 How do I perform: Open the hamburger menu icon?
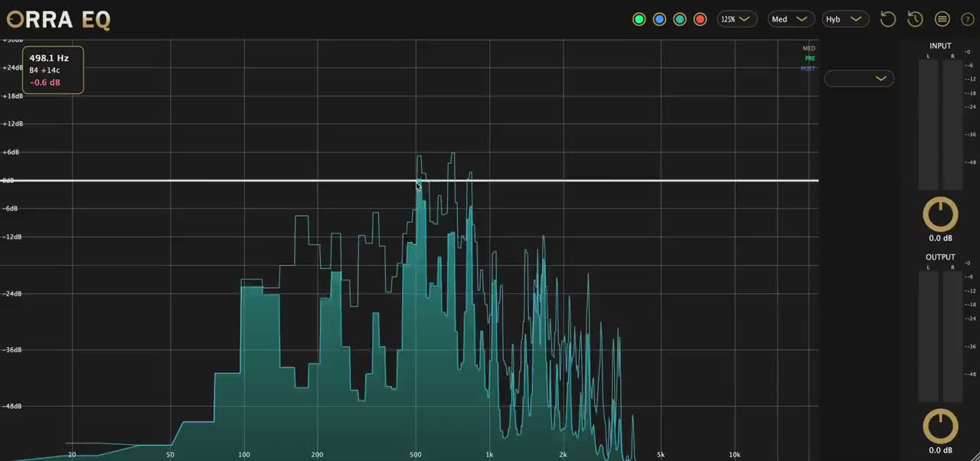[x=942, y=19]
